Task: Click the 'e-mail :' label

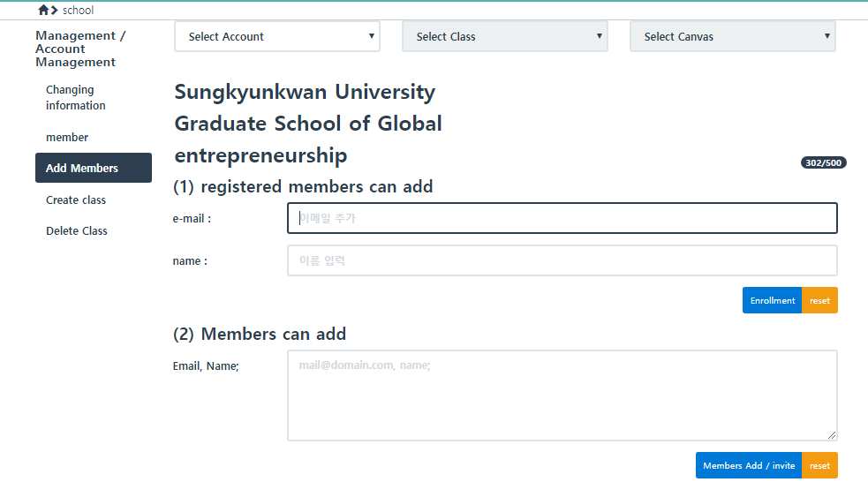Action: [192, 219]
